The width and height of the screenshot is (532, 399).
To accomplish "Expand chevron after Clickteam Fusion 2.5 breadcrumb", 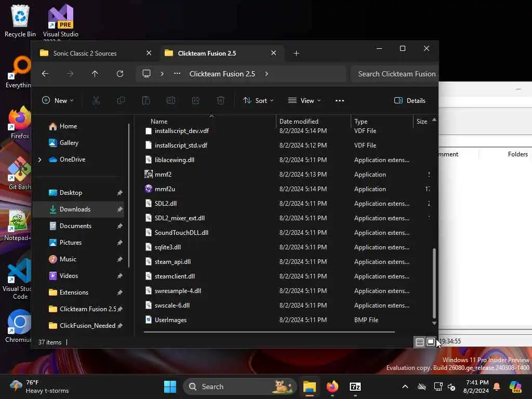I will pyautogui.click(x=267, y=74).
